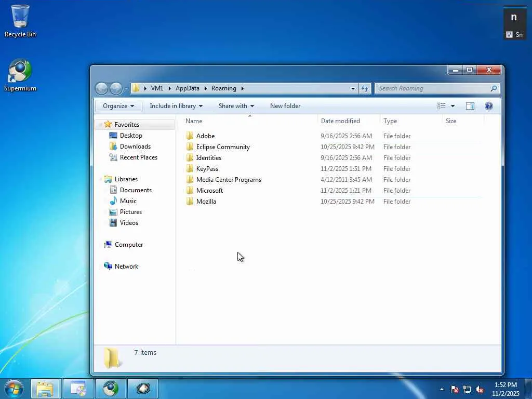This screenshot has height=399, width=532.
Task: Open Include in library dropdown
Action: pos(176,106)
